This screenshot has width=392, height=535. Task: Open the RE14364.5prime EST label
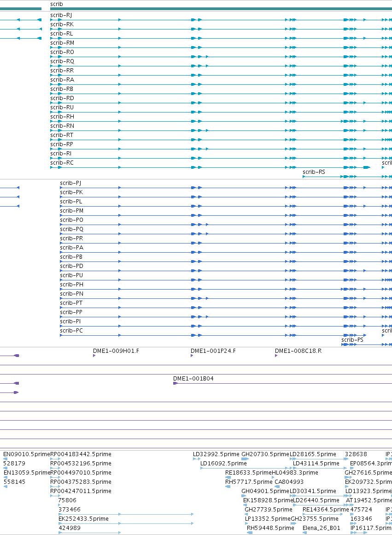326,510
